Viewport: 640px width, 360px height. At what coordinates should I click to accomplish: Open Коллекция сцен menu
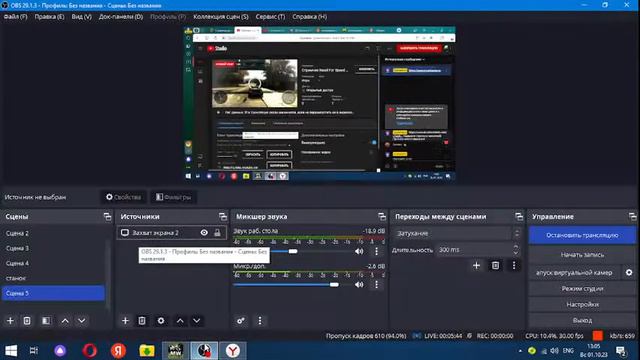coord(221,17)
